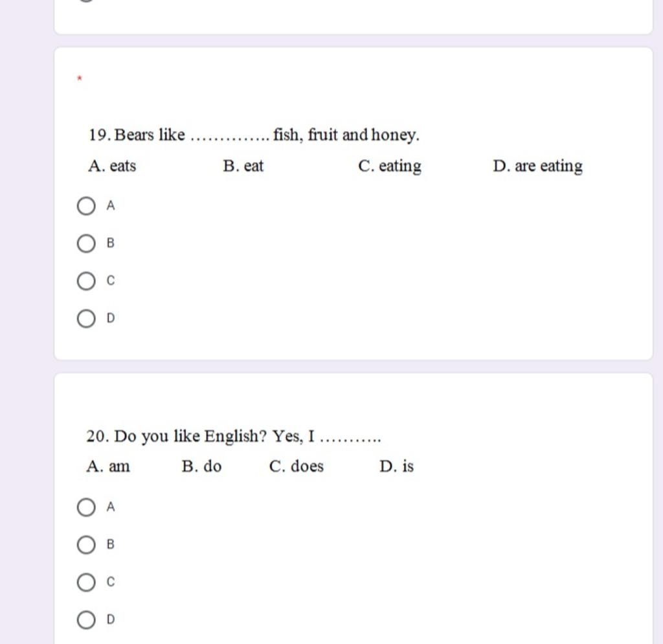
Task: Click the 'C. eating' answer text
Action: coord(389,167)
